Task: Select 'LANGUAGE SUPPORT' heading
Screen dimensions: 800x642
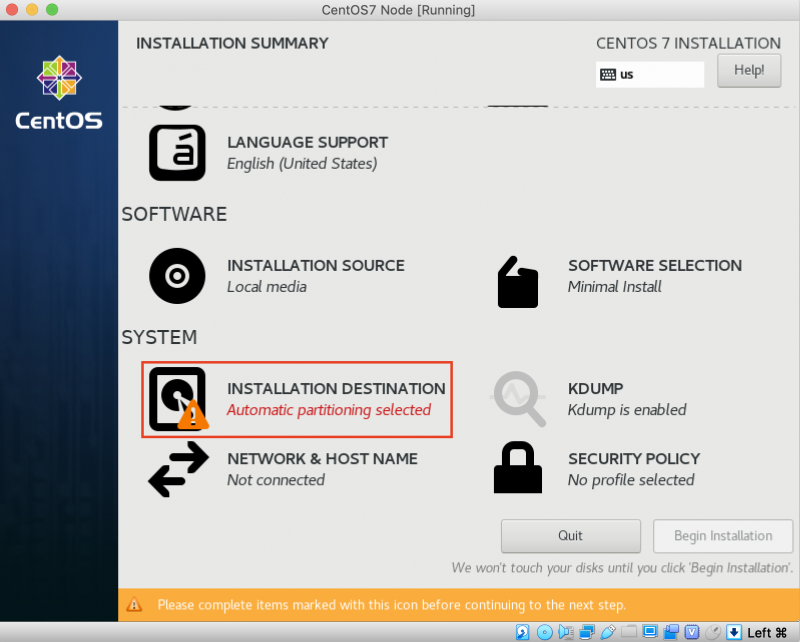Action: tap(308, 142)
